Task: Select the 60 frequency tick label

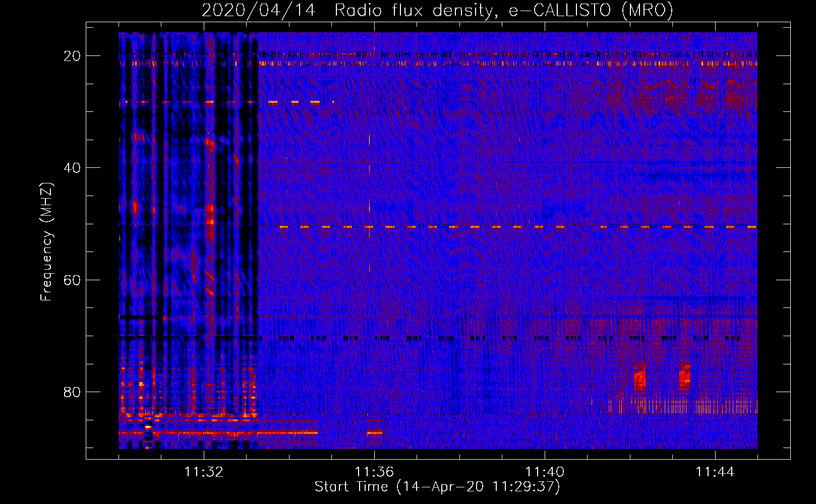Action: [72, 280]
